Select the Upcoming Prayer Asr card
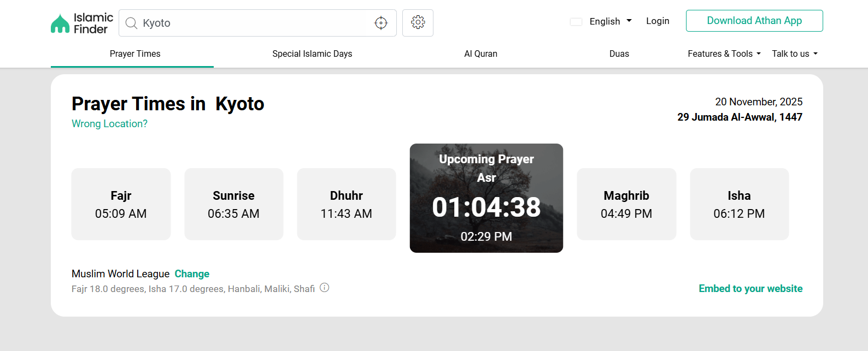The image size is (868, 351). (x=486, y=198)
